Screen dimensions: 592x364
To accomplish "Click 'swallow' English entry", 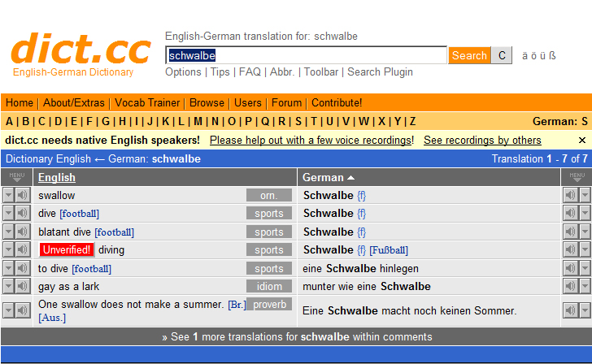I will tap(57, 195).
